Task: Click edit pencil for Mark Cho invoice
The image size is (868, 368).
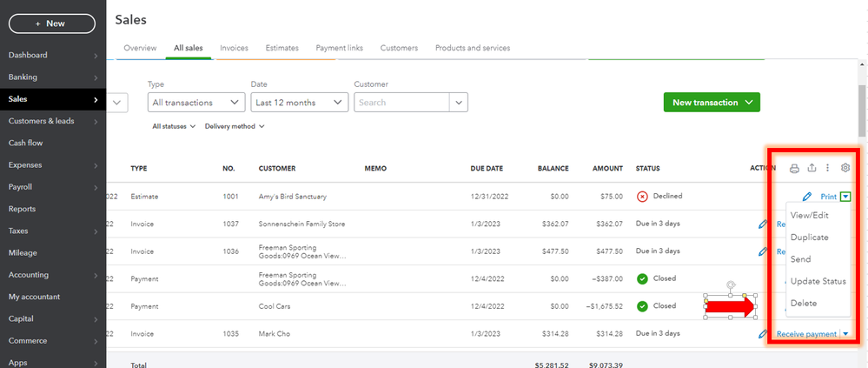Action: click(x=763, y=333)
